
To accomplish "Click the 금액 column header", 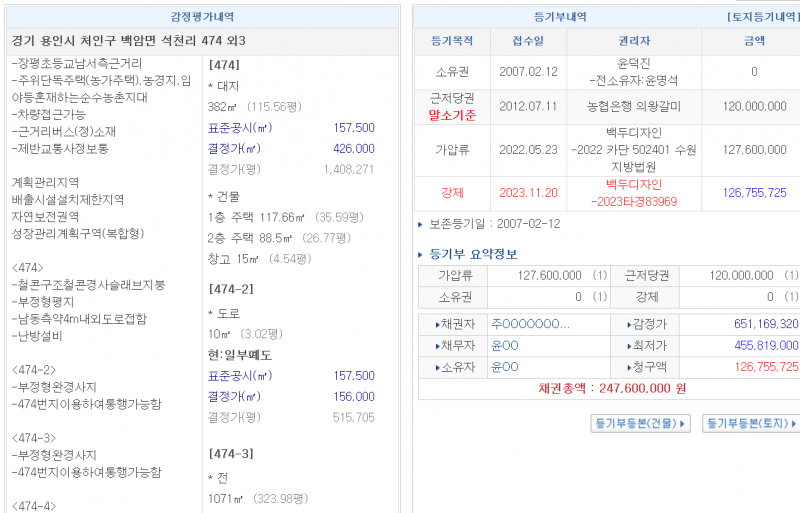I will [754, 41].
